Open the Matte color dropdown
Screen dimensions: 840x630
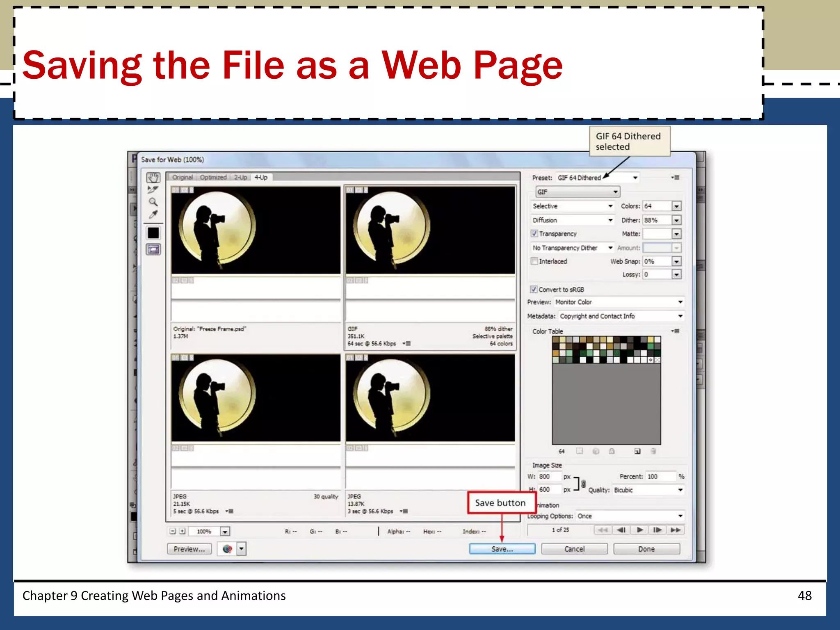click(x=676, y=234)
